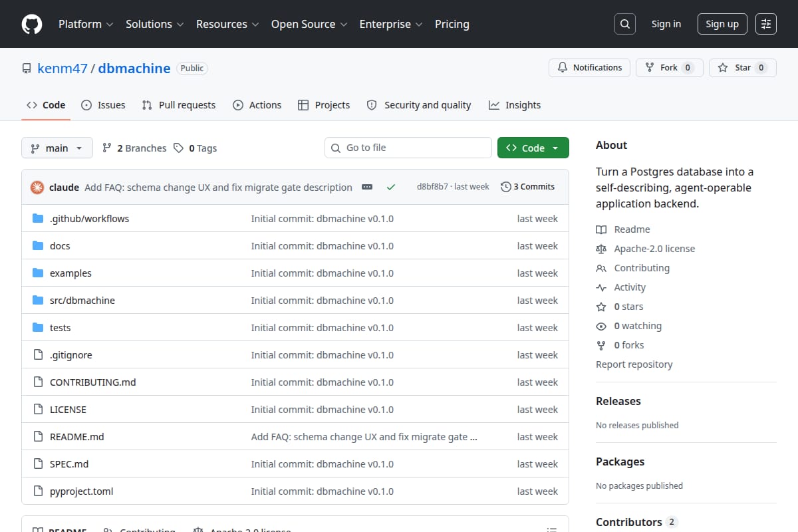The height and width of the screenshot is (532, 798).
Task: Click the Readme book icon
Action: 601,229
